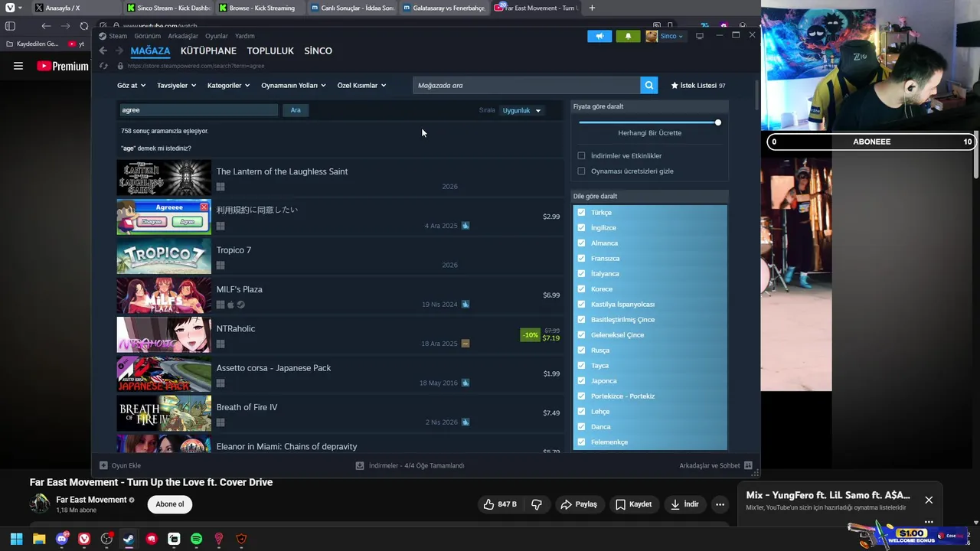Open the Arkadaşlar menu

[x=183, y=36]
